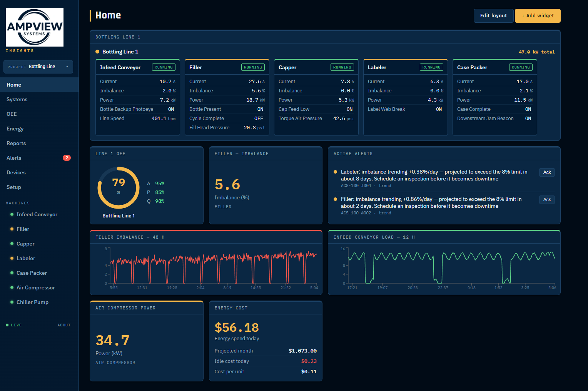This screenshot has height=391, width=588.
Task: Click the Bottling Line 1 group heading
Action: [120, 52]
